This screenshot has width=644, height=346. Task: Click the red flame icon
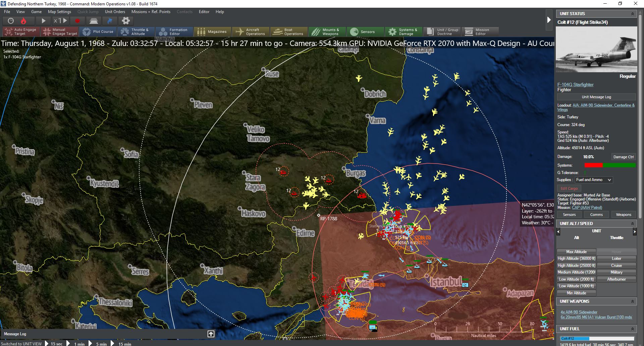(x=23, y=21)
